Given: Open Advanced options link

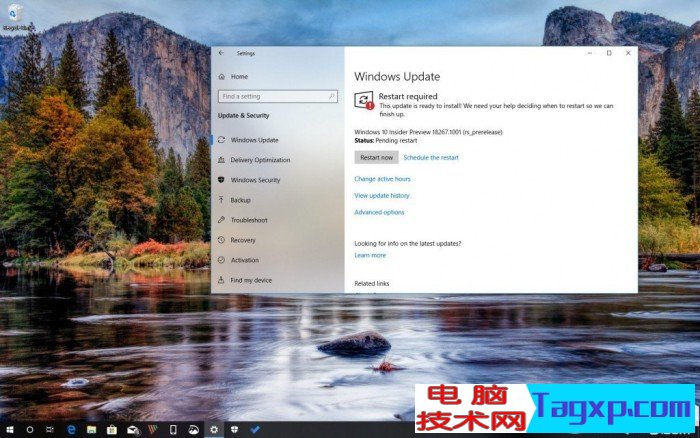Looking at the screenshot, I should point(379,212).
